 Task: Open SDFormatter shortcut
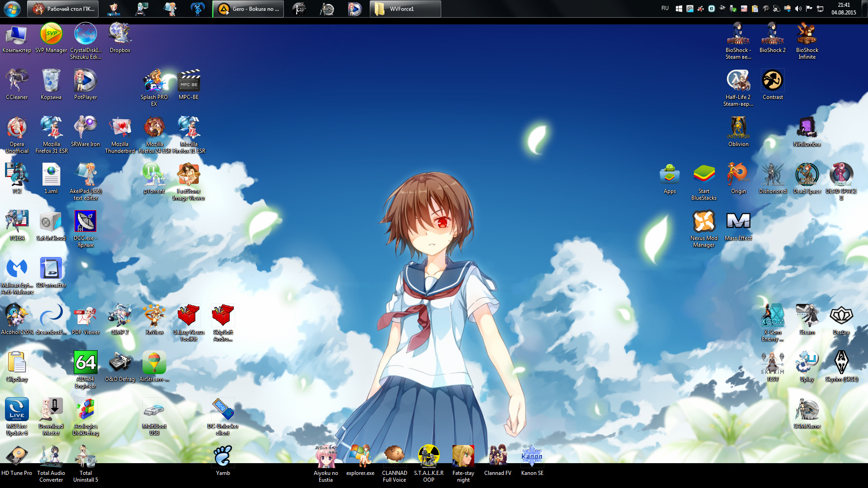[51, 273]
